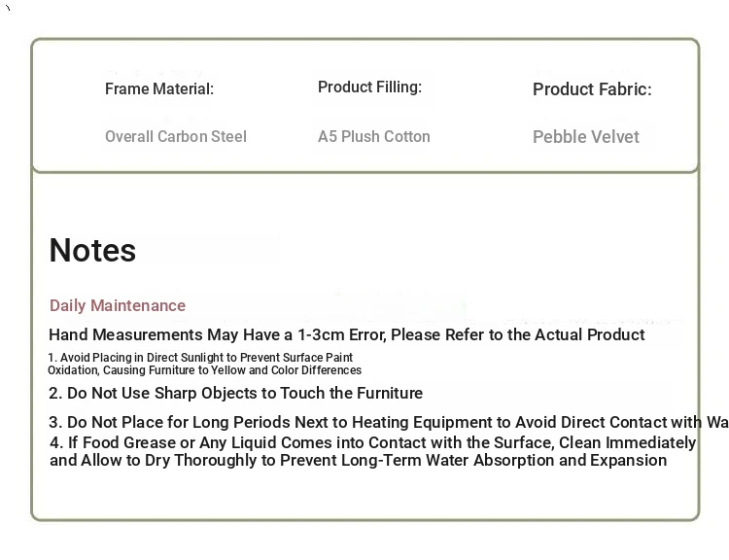Click note 3 about heating equipment
Screen dimensions: 729x560
389,422
